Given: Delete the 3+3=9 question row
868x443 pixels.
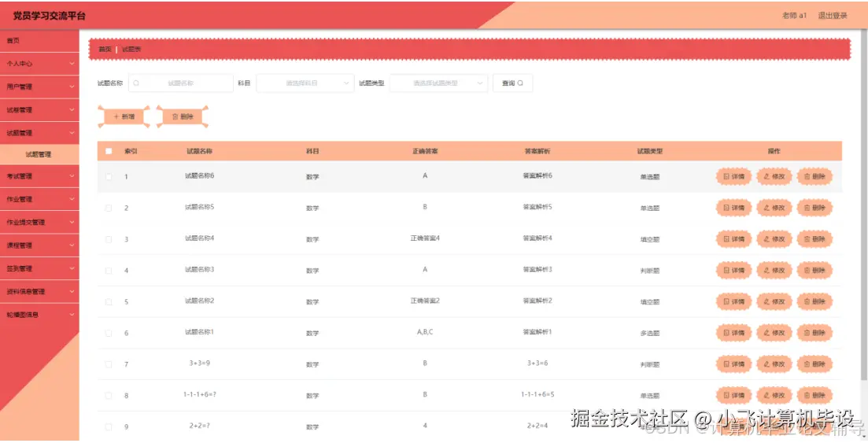Looking at the screenshot, I should pos(814,364).
